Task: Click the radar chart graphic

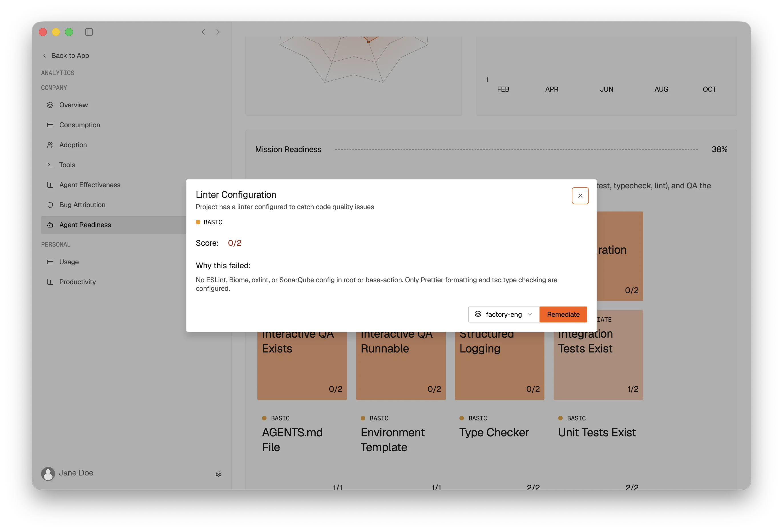Action: click(354, 59)
